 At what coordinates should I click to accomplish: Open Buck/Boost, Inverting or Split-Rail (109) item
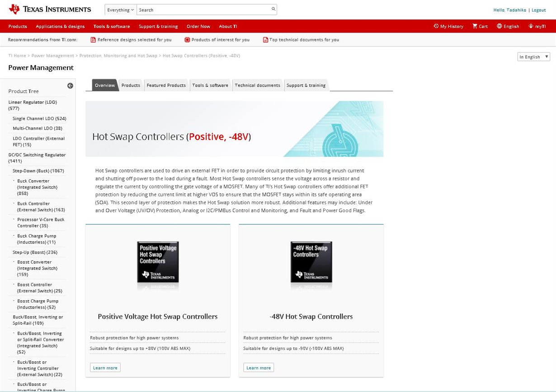(38, 320)
